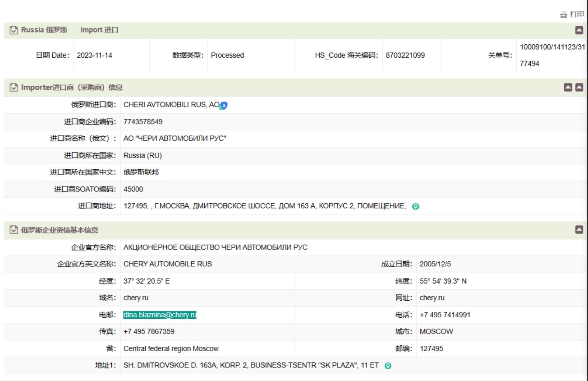Image resolution: width=588 pixels, height=381 pixels.
Task: Select Russian name АО "ЧЕРИ АВТОМОБИЛИ РУС"
Action: (175, 139)
